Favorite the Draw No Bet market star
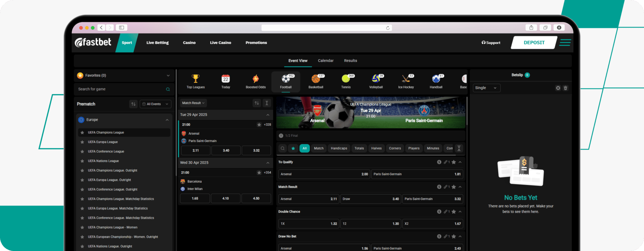Viewport: 644px width, 251px height. coord(454,236)
